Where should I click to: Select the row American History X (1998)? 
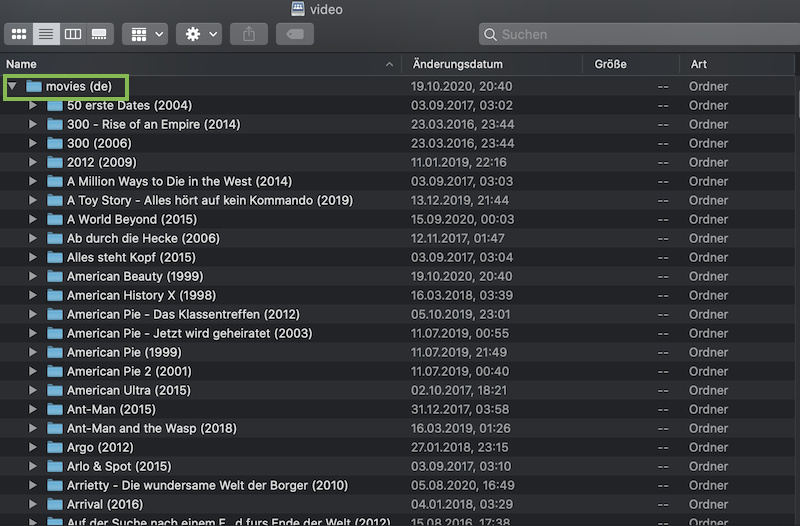click(x=397, y=295)
